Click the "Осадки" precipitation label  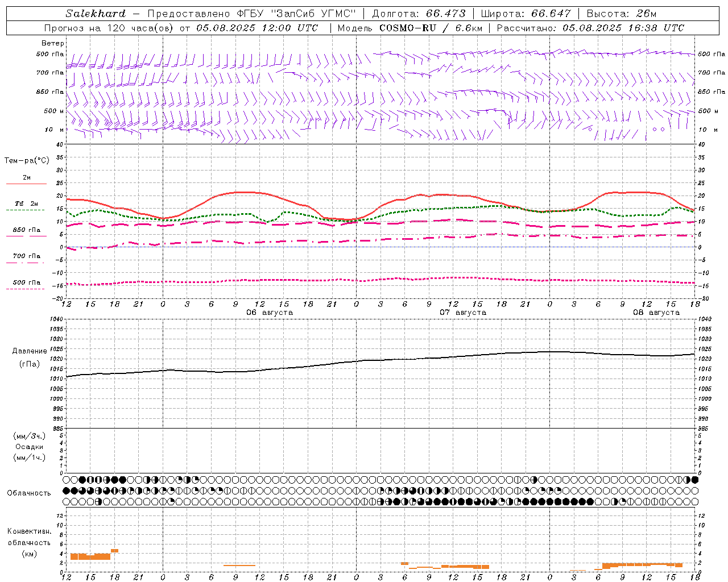pyautogui.click(x=30, y=447)
